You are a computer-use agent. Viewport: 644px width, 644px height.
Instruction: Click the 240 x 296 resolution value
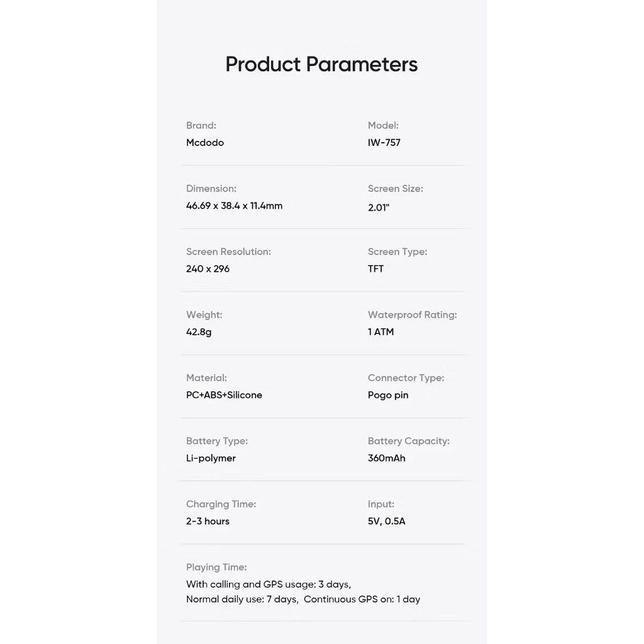(208, 269)
